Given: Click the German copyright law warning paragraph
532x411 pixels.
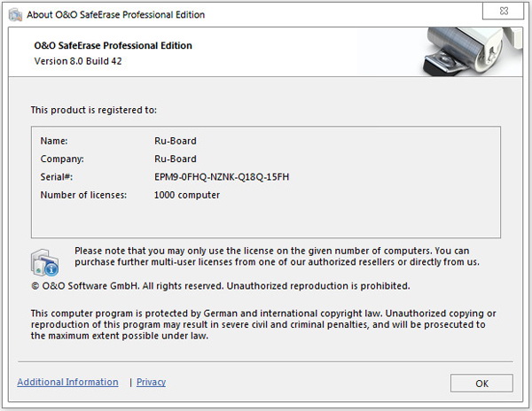Looking at the screenshot, I should click(x=263, y=324).
